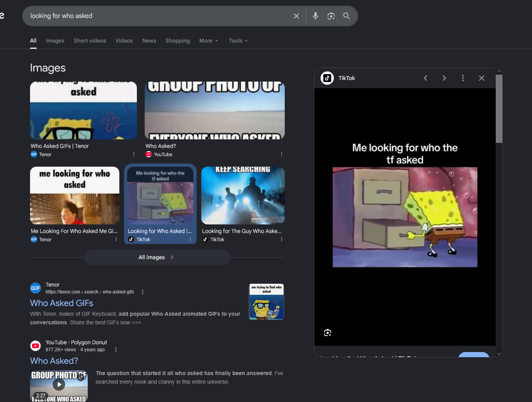Open the Tools dropdown
The width and height of the screenshot is (532, 402).
(238, 41)
